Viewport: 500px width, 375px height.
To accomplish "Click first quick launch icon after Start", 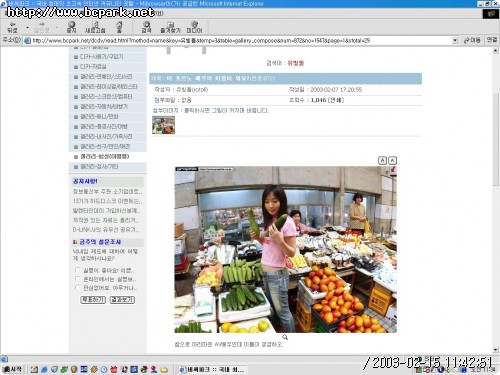I will click(x=34, y=369).
